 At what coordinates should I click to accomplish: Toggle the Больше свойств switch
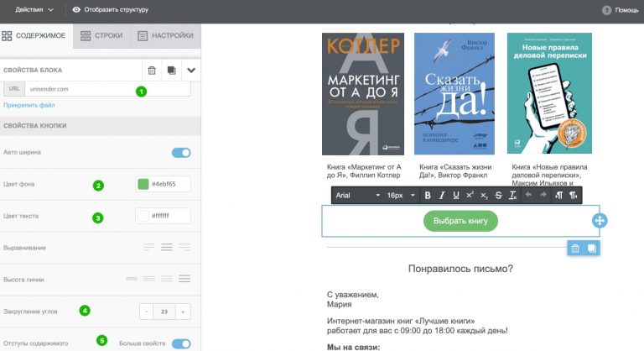pos(181,343)
